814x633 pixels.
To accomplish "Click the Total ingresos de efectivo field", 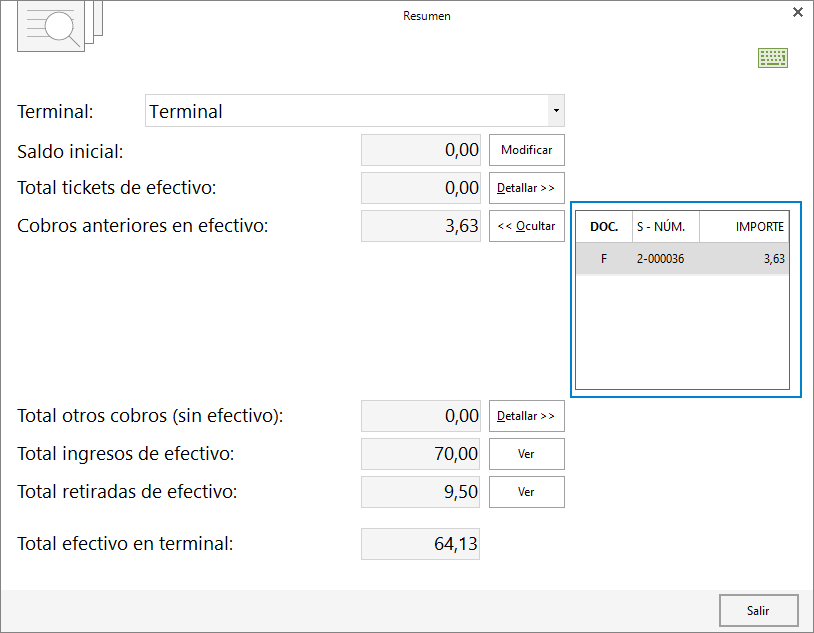I will coord(420,454).
